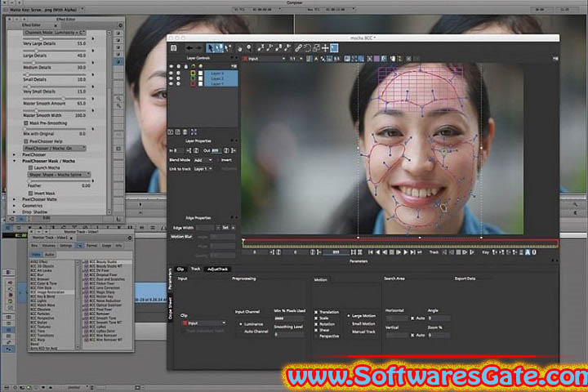Click go to last frame button
Image resolution: width=588 pixels, height=392 pixels.
pos(412,252)
